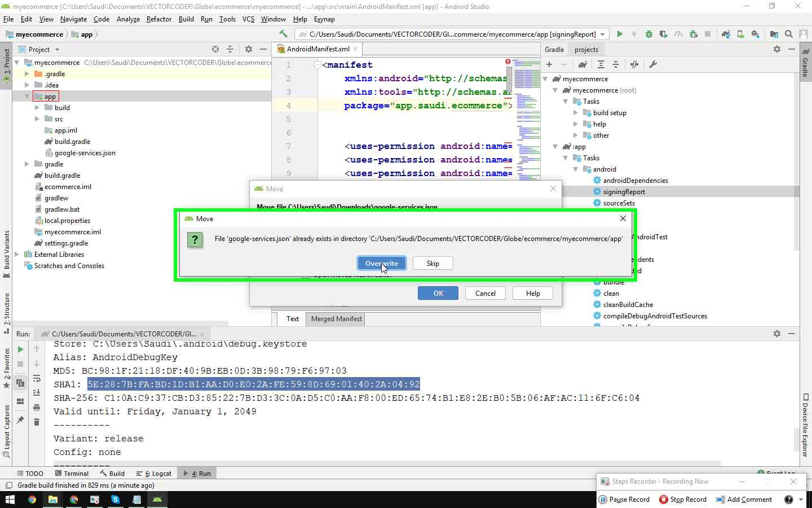Screen dimensions: 812x508
Task: Open the VCS menu
Action: [248, 19]
